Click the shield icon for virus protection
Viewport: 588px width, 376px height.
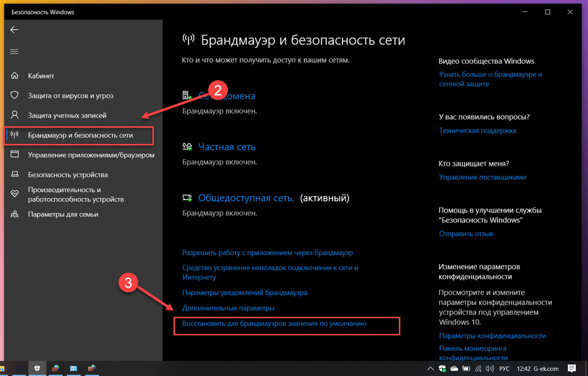pyautogui.click(x=15, y=95)
